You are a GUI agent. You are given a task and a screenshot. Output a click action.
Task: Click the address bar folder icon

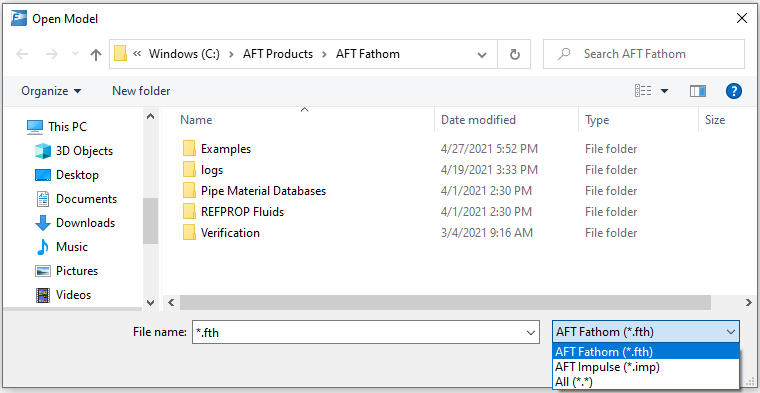coord(121,54)
